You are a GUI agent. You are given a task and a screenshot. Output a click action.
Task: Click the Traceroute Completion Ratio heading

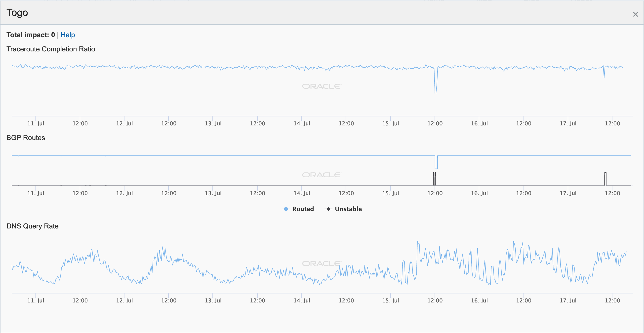[x=51, y=49]
